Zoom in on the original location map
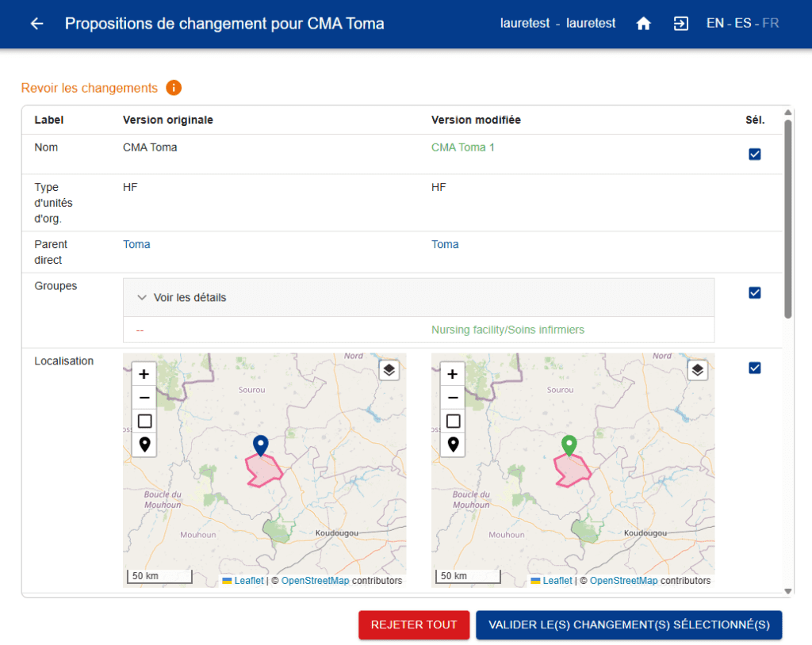The height and width of the screenshot is (645, 812). pyautogui.click(x=144, y=374)
